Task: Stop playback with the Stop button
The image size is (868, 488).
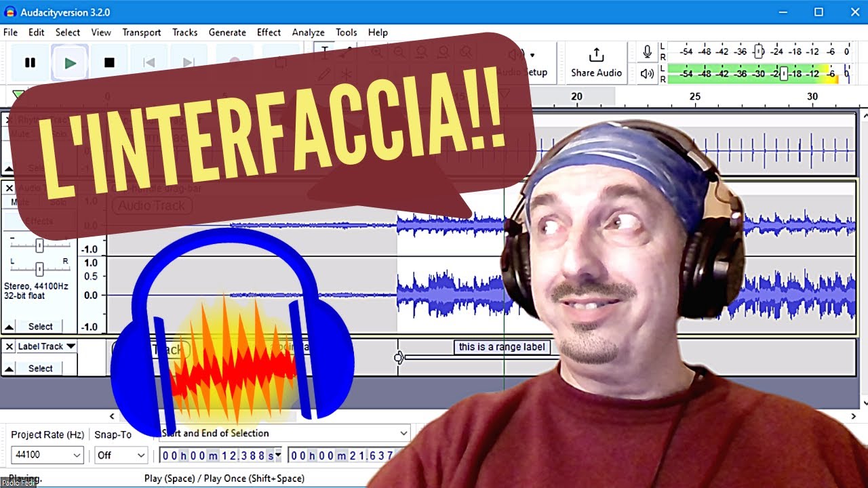Action: click(x=109, y=62)
